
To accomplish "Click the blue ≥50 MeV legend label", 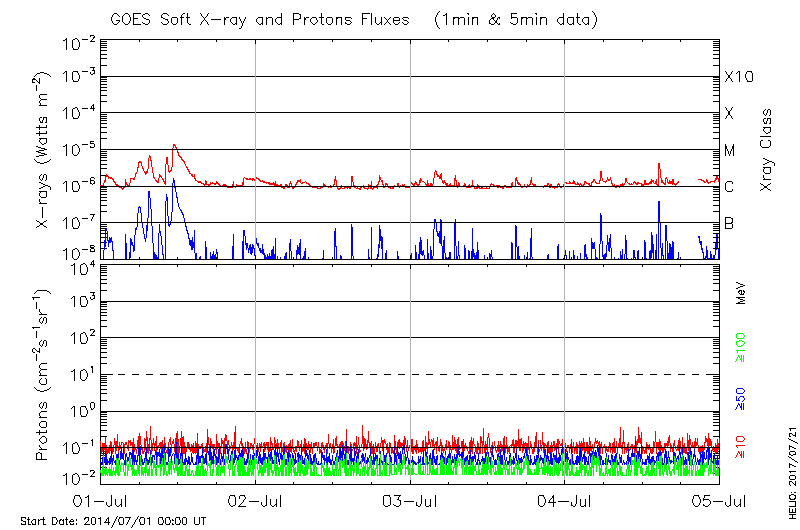I will coord(741,399).
